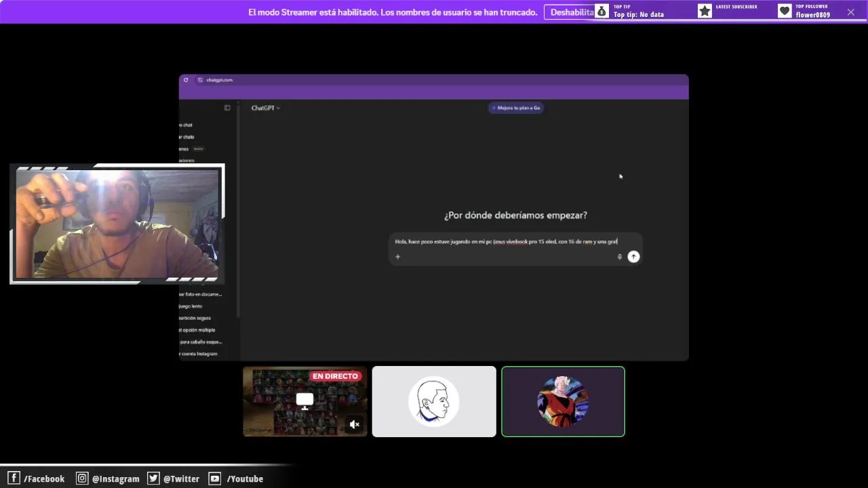Disable Streamer mode with the Deshabilitar button
This screenshot has height=488, width=868.
(x=570, y=12)
